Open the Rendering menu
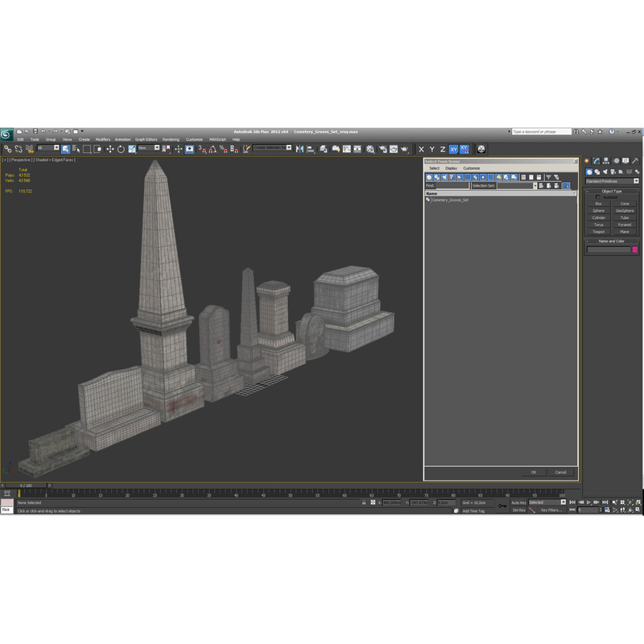Viewport: 644px width, 644px height. (x=171, y=138)
